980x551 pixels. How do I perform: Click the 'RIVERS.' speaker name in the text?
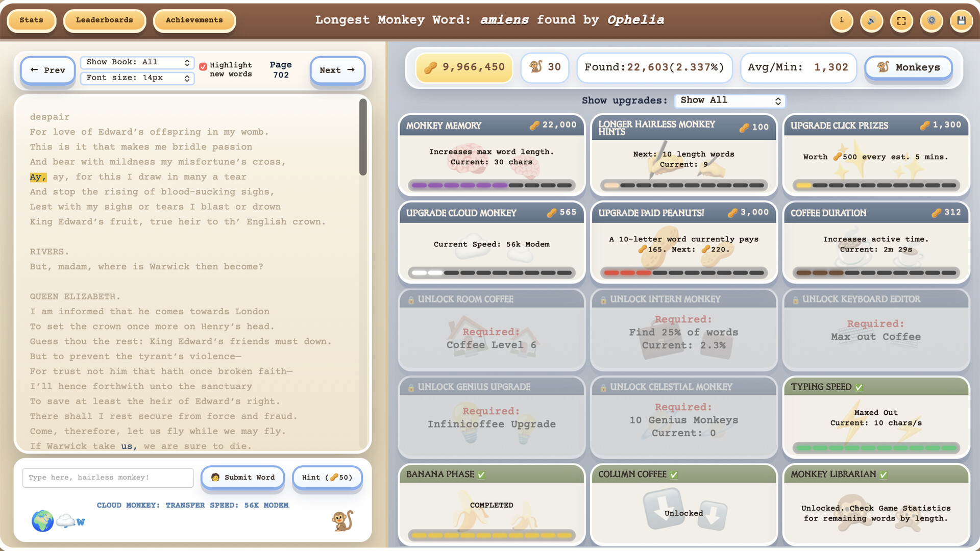tap(49, 252)
